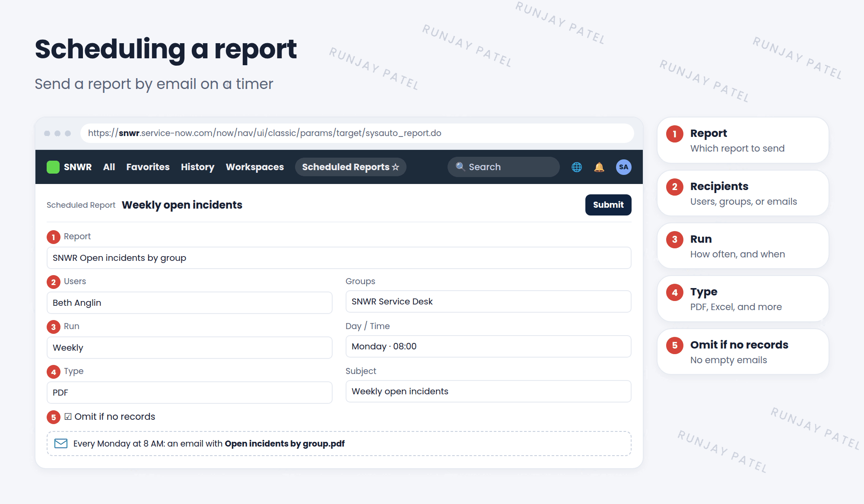This screenshot has height=504, width=864.
Task: Select the Run How often card
Action: (x=743, y=246)
